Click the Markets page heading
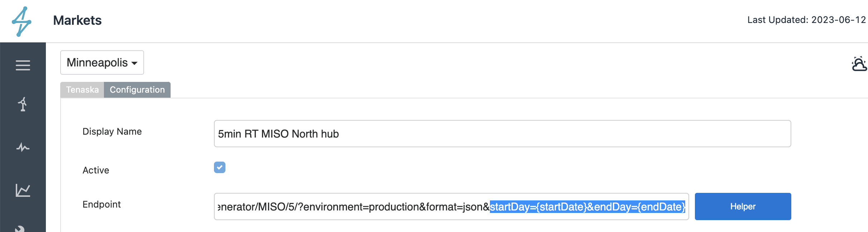The image size is (868, 232). coord(77,20)
